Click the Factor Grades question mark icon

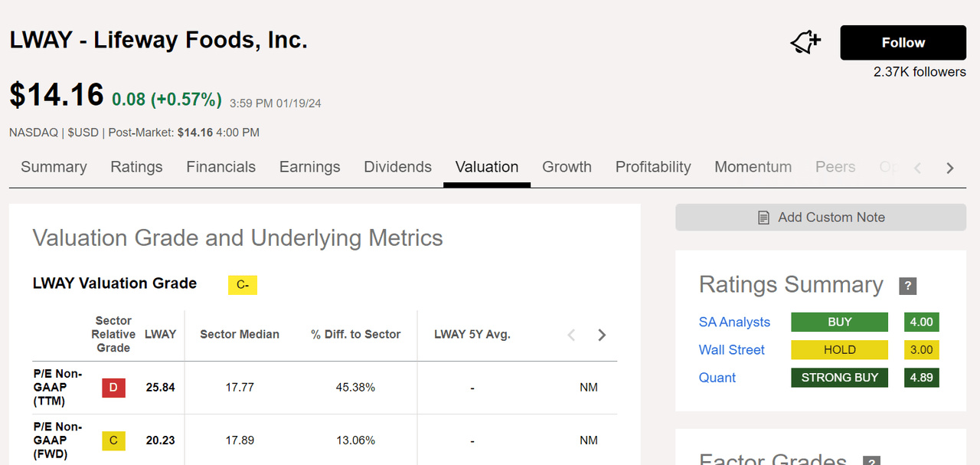871,461
